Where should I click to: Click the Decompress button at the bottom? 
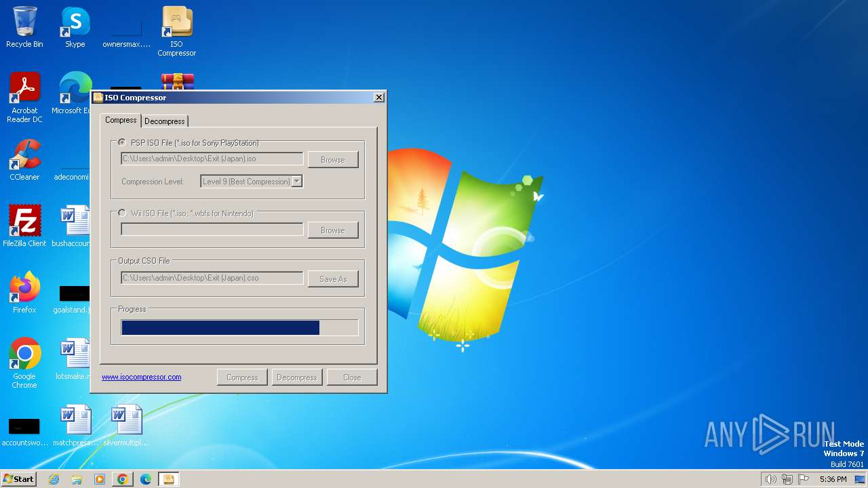point(297,378)
